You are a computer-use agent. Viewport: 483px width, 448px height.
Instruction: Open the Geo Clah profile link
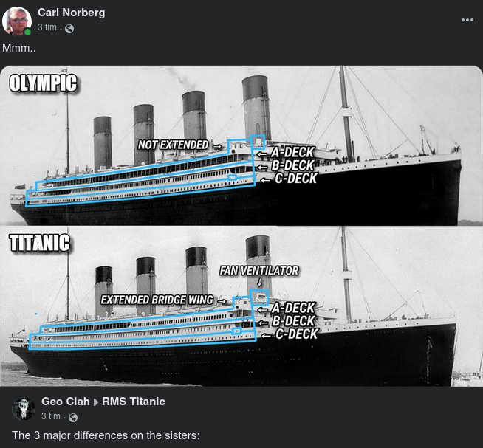point(66,402)
